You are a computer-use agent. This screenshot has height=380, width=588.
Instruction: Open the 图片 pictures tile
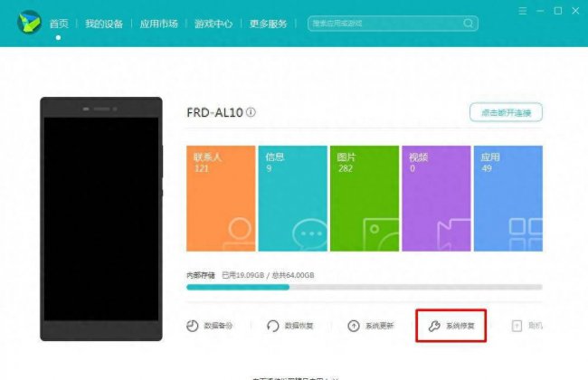365,198
